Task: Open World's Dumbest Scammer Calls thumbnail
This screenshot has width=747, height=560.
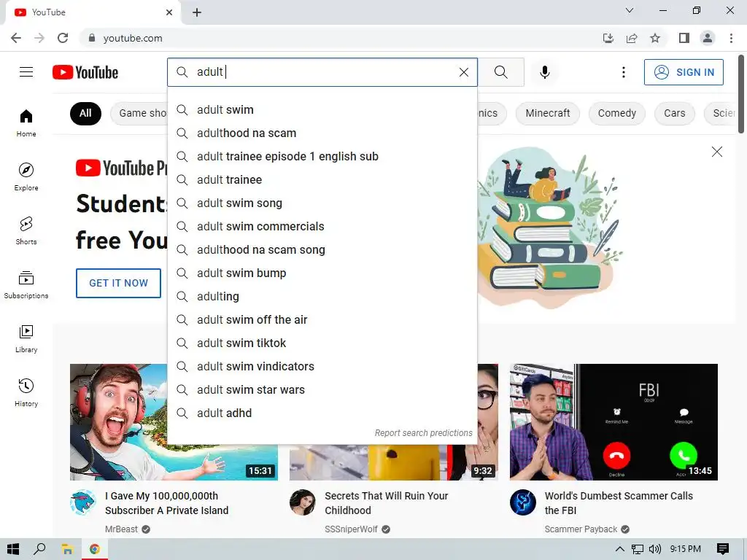Action: tap(614, 422)
